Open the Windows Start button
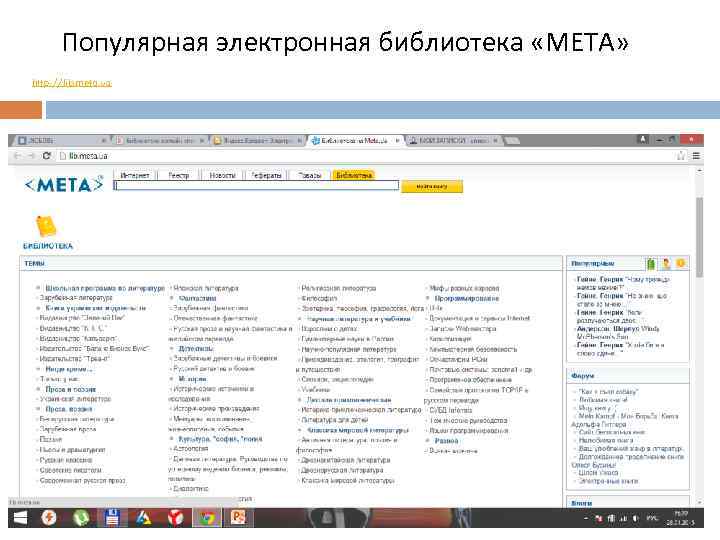Viewport: 720px width, 540px height. click(x=20, y=518)
